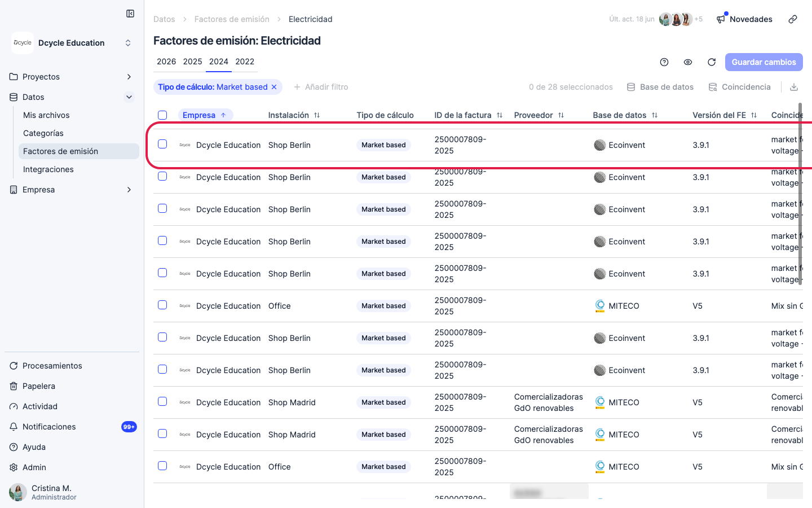
Task: Sort by ID de la factura column
Action: coord(468,115)
